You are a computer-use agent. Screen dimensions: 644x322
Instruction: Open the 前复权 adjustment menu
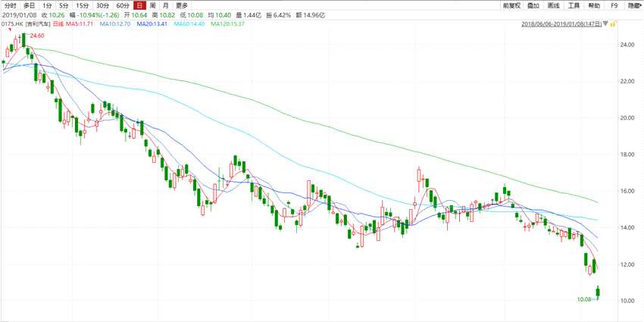513,6
